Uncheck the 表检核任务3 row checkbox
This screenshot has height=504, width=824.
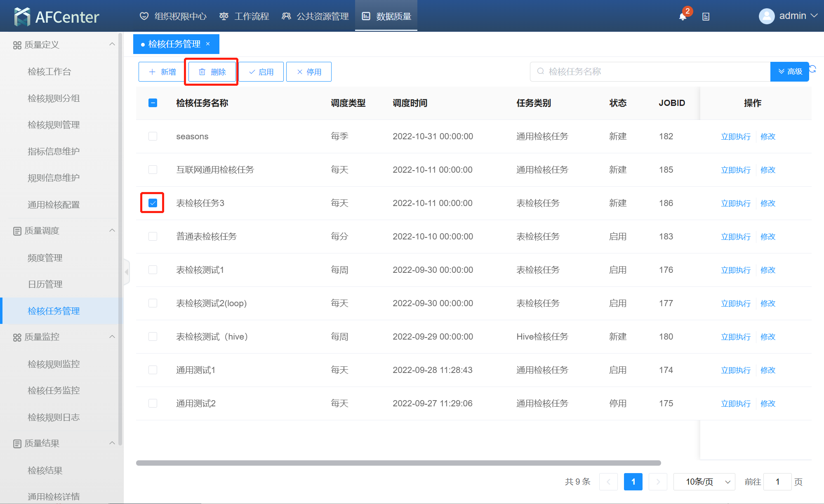tap(153, 203)
